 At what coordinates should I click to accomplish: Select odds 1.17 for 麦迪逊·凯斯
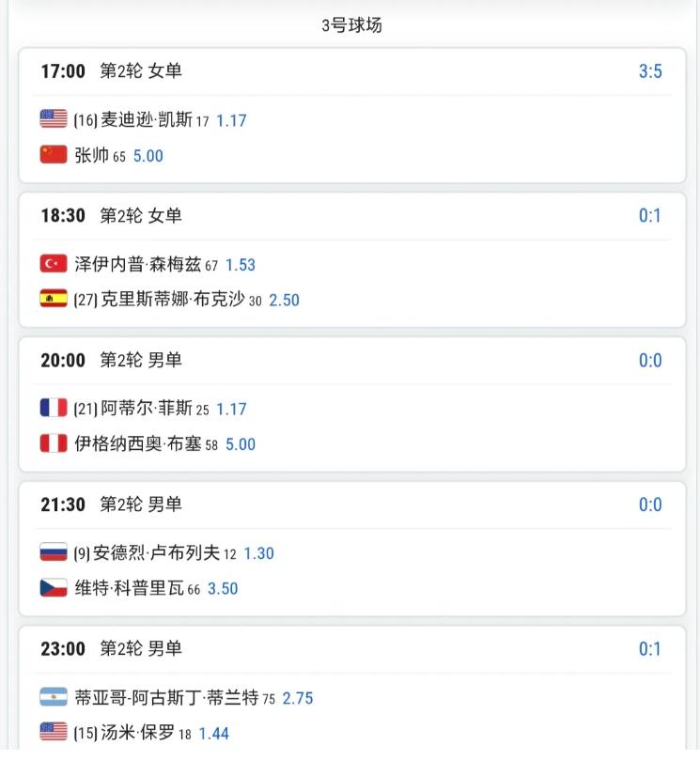(x=231, y=120)
